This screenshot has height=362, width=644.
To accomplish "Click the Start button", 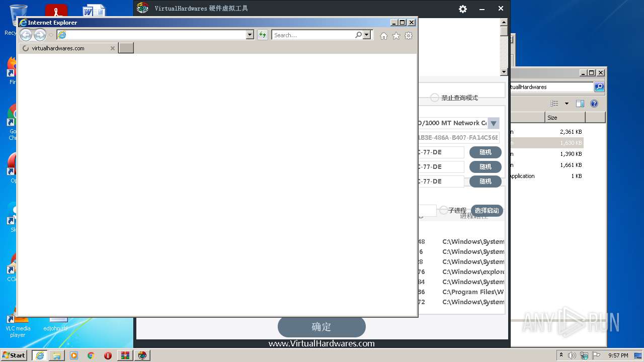I will [x=14, y=355].
